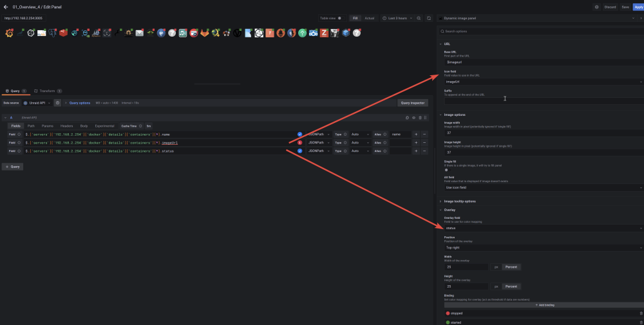The width and height of the screenshot is (644, 325).
Task: Open the Body tab
Action: tap(84, 126)
